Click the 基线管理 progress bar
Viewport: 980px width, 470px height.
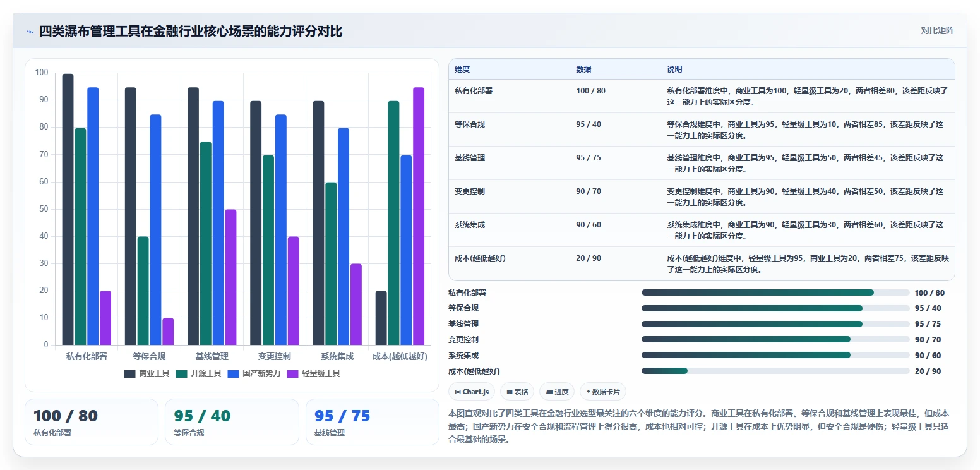coord(775,324)
